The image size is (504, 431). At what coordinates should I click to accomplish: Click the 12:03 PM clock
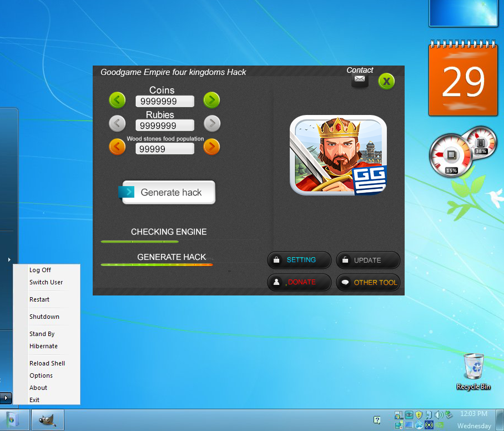click(x=473, y=414)
